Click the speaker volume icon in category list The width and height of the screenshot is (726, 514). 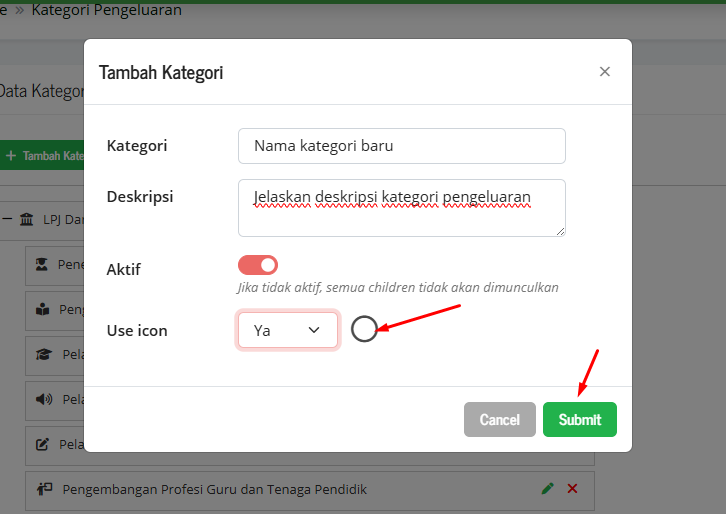pyautogui.click(x=43, y=399)
